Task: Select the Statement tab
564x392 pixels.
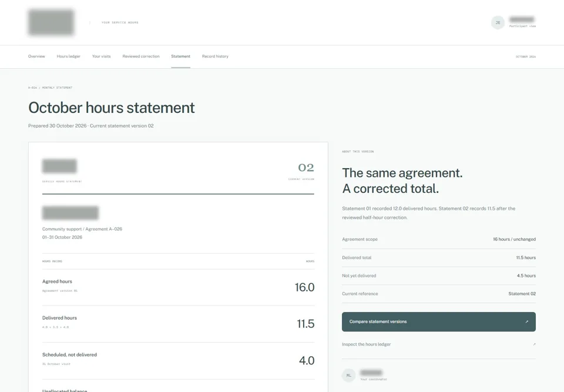Action: click(180, 56)
